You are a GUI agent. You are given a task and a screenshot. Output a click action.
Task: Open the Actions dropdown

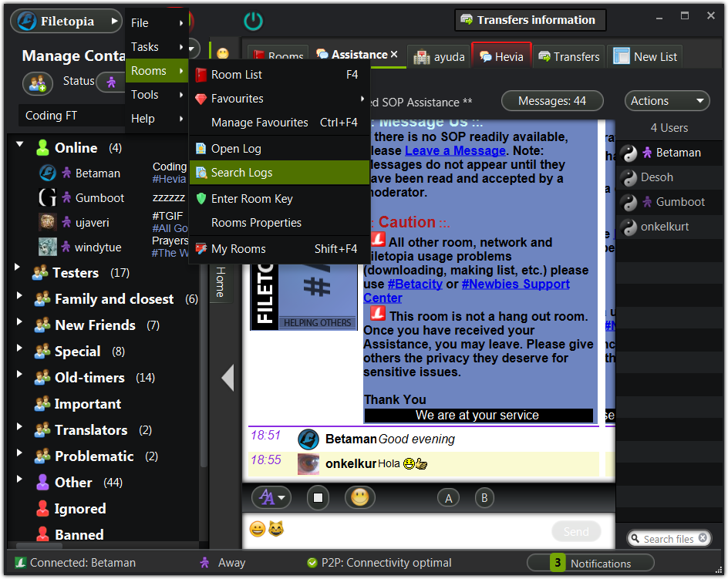(x=667, y=101)
